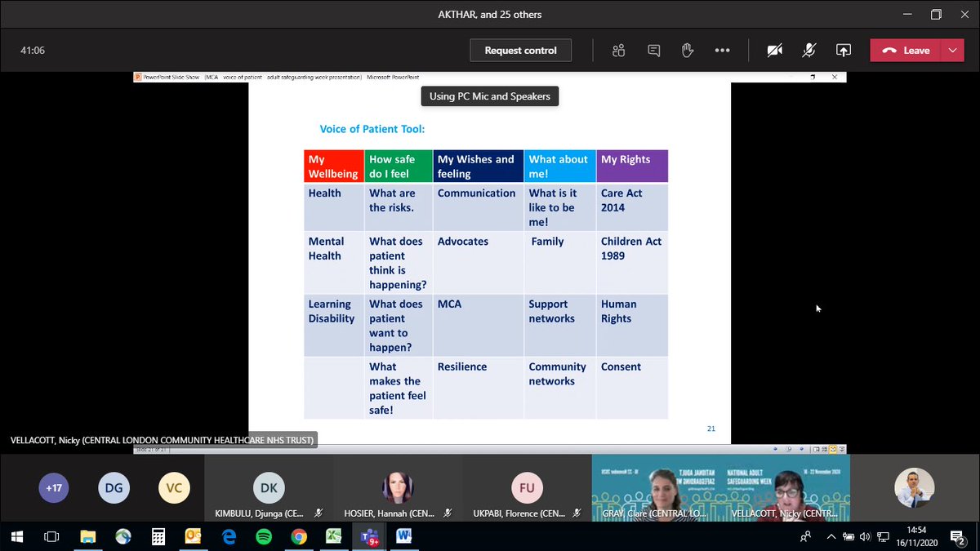Open the +17 overflow participants list
980x551 pixels.
pos(54,488)
